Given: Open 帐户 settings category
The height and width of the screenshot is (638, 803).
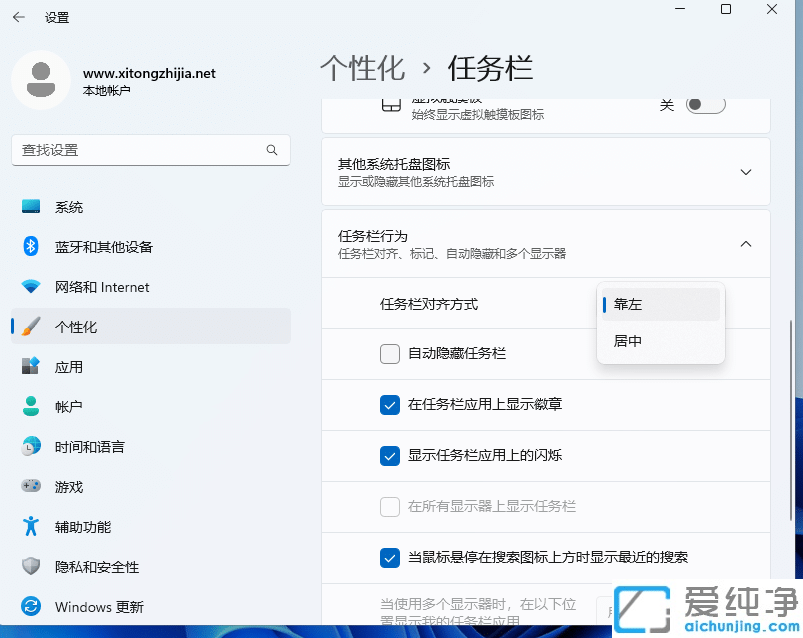Looking at the screenshot, I should coord(151,407).
